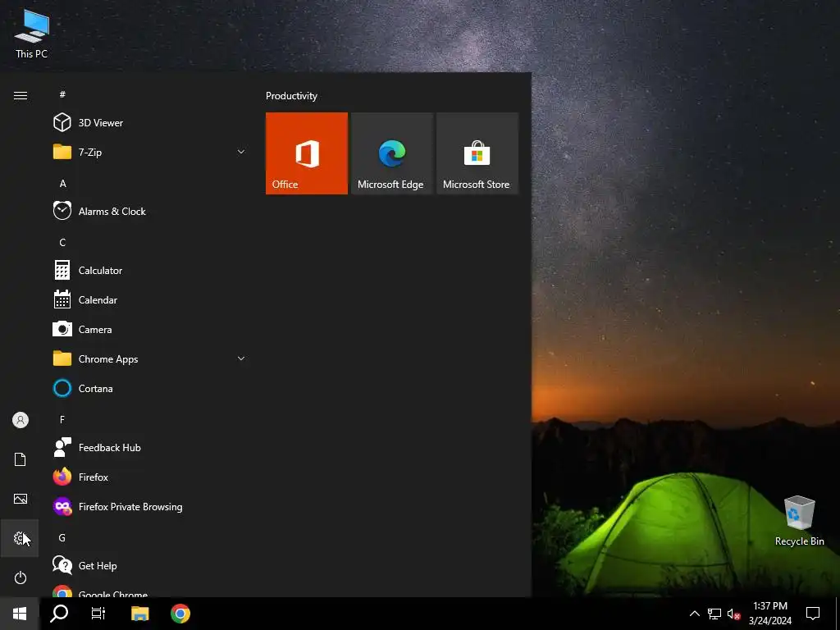Open the Office tile
Screen dimensions: 840x630
tap(307, 153)
